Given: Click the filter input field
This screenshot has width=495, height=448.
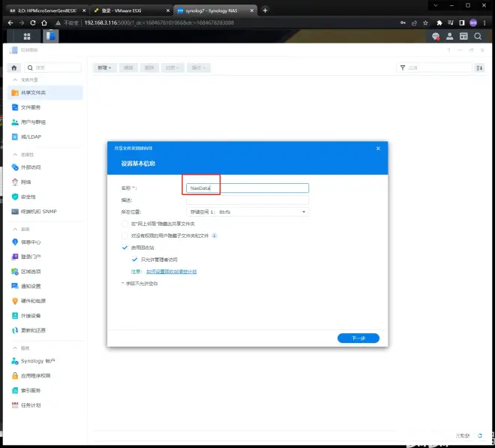Looking at the screenshot, I should point(434,68).
